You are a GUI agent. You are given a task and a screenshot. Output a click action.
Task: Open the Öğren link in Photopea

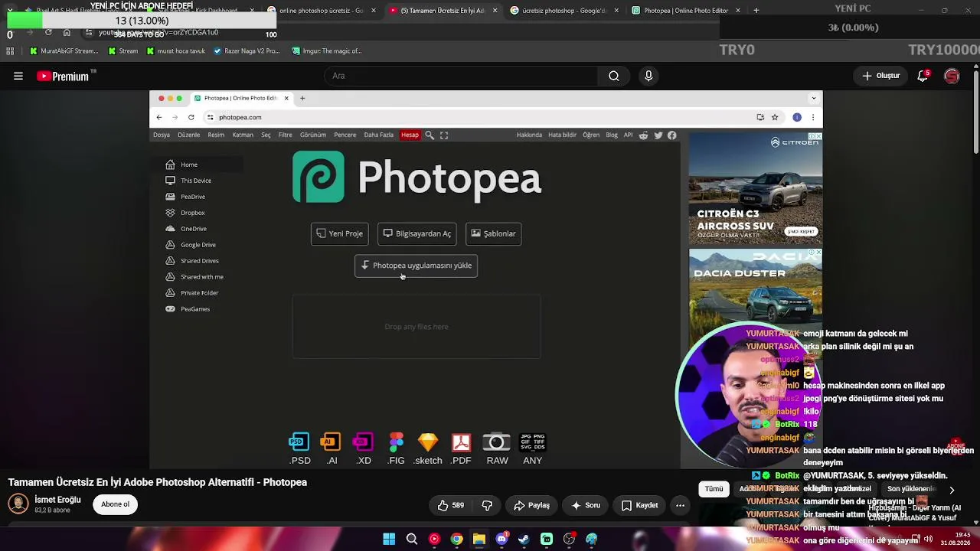tap(591, 135)
